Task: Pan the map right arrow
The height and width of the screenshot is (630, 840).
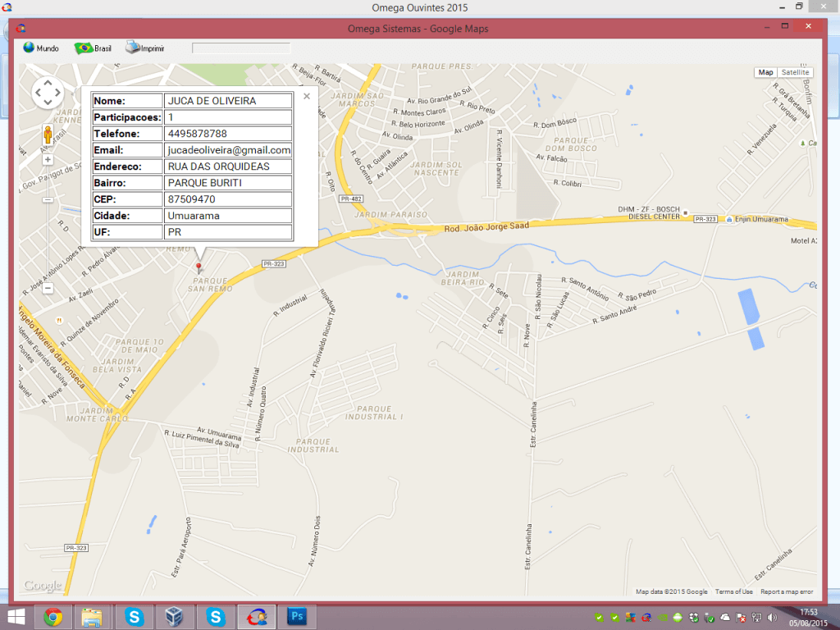Action: 57,93
